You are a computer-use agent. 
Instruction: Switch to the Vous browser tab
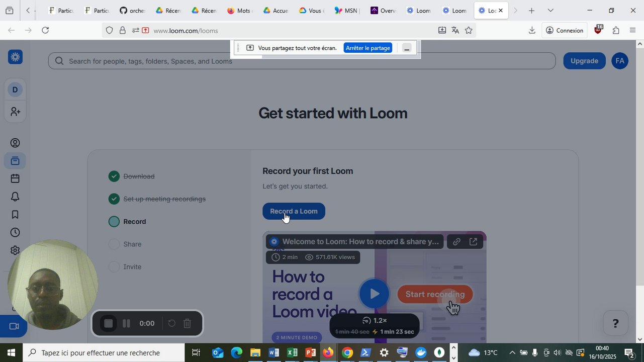tap(311, 11)
